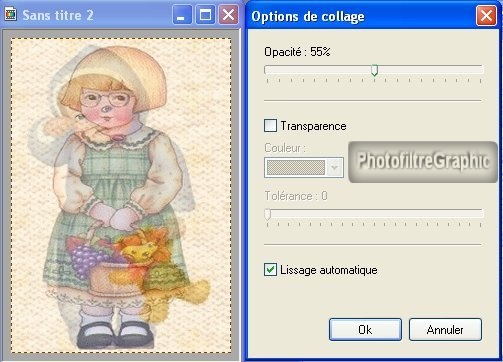Screen dimensions: 503x362
Task: Click the Lissage automatique label text
Action: pos(329,270)
